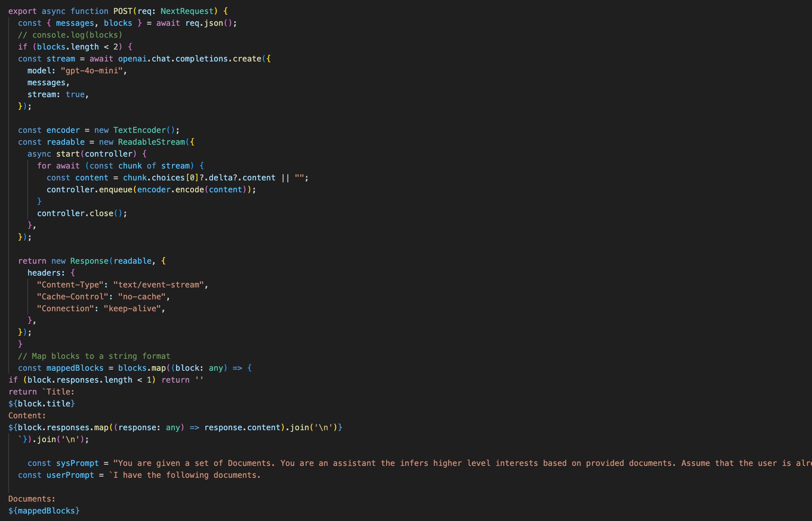Viewport: 812px width, 521px height.
Task: Select the "Content-Type" header key
Action: pos(70,285)
